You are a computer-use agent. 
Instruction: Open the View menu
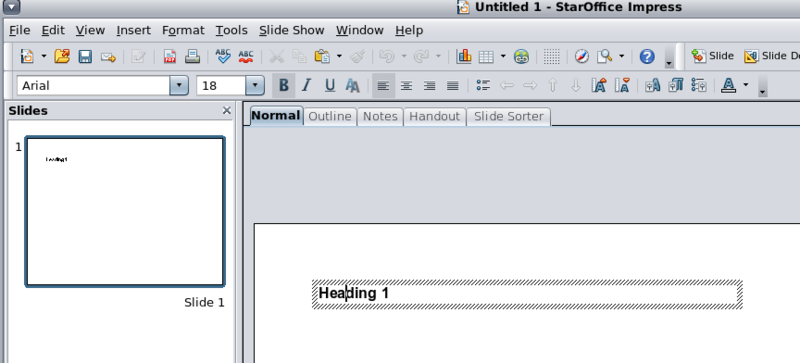(90, 30)
